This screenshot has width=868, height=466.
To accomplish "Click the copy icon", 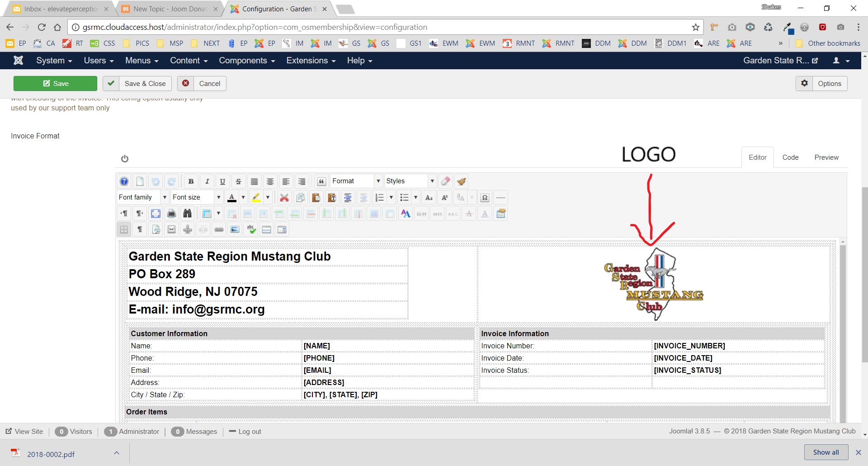I will pyautogui.click(x=300, y=198).
